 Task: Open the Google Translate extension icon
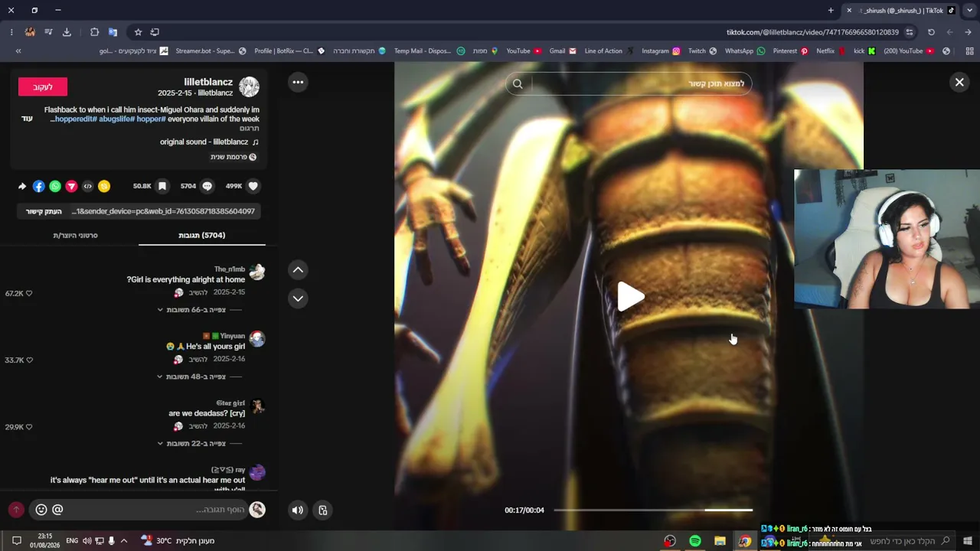113,32
